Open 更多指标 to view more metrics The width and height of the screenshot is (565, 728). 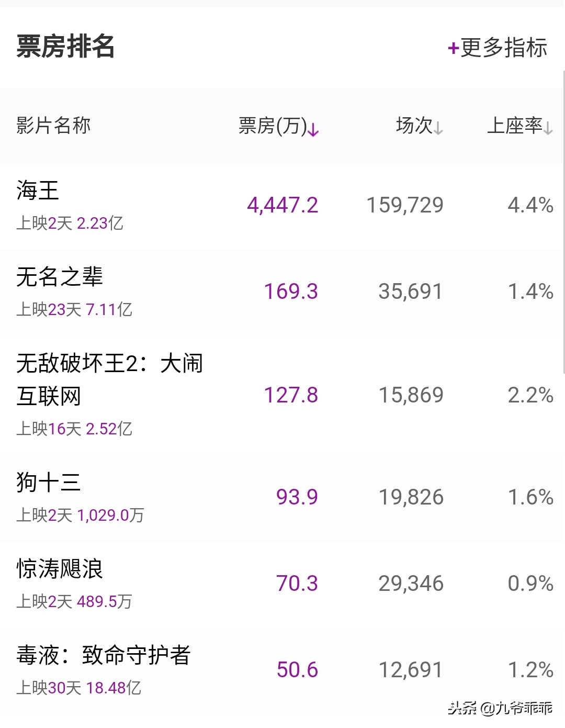(503, 48)
